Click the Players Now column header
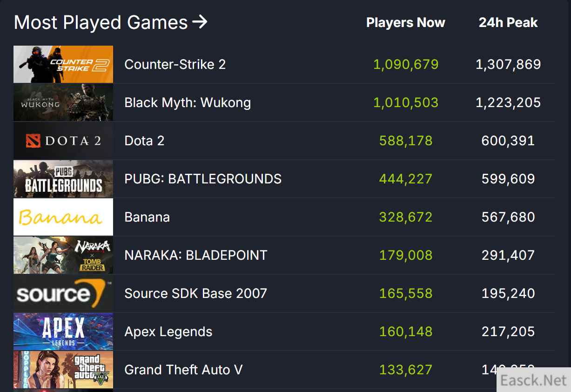The image size is (571, 392). click(405, 23)
